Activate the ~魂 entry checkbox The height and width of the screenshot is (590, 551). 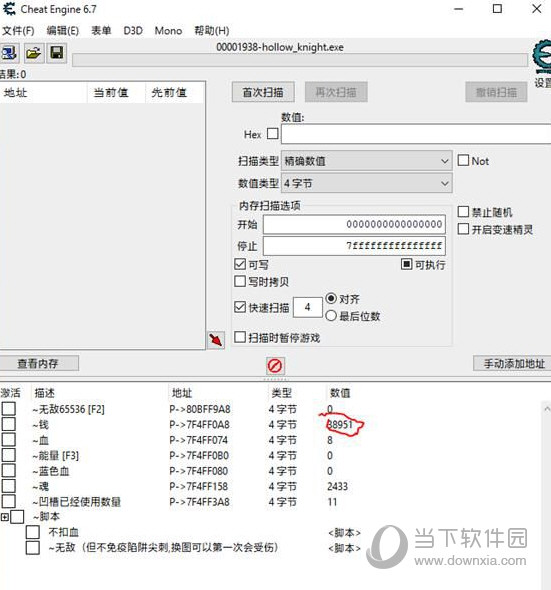(x=9, y=486)
